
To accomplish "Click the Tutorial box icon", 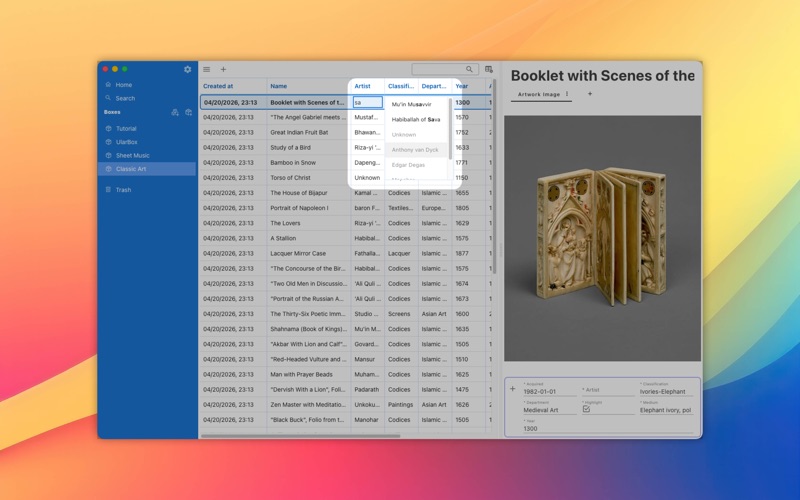I will click(108, 129).
